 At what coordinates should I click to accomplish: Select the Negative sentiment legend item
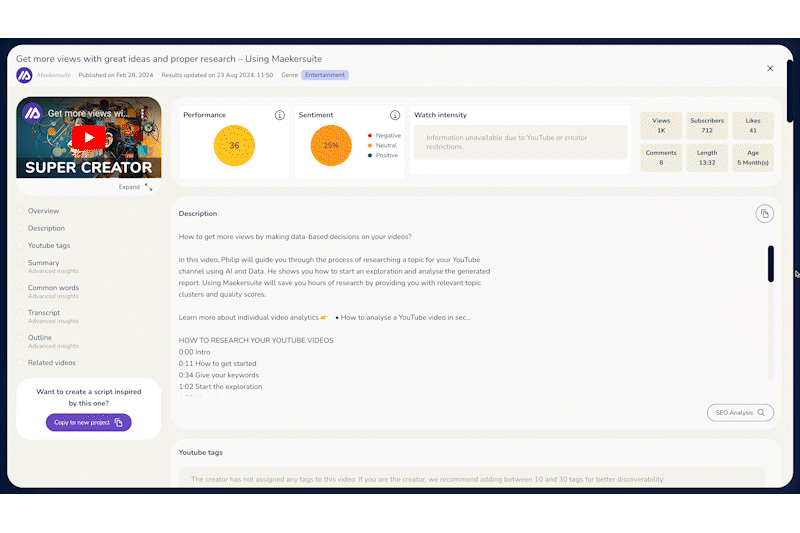pos(384,136)
